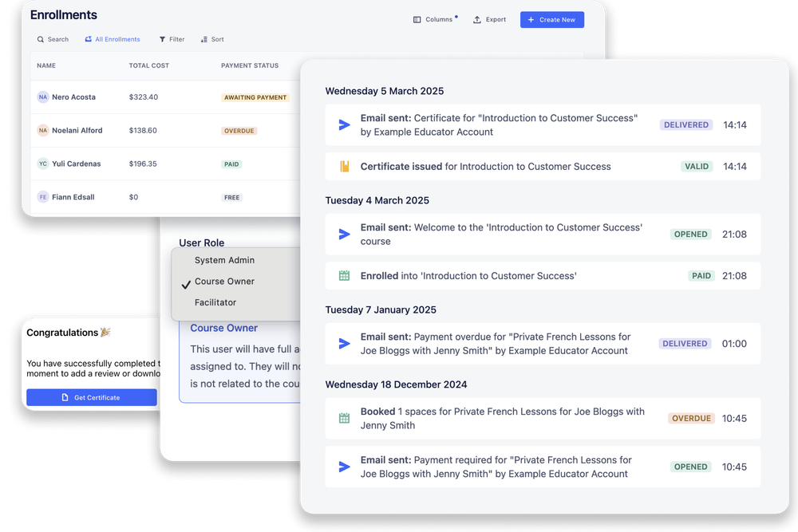Image resolution: width=798 pixels, height=532 pixels.
Task: Click the Booked calendar icon
Action: click(345, 418)
